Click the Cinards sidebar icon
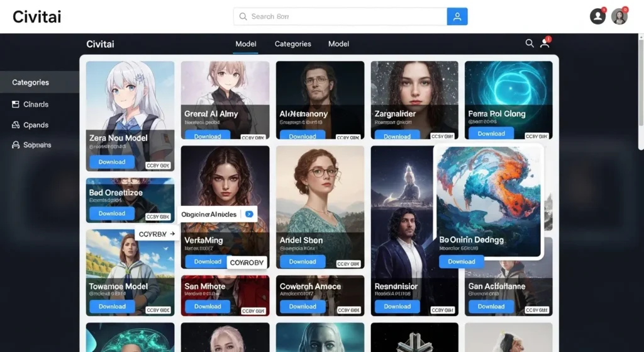 (16, 105)
